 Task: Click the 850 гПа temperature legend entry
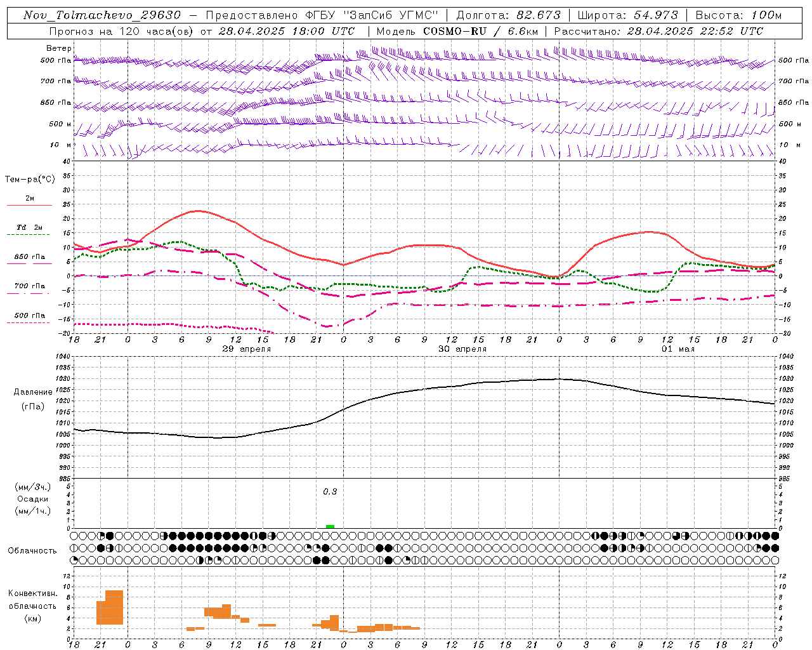click(x=30, y=257)
